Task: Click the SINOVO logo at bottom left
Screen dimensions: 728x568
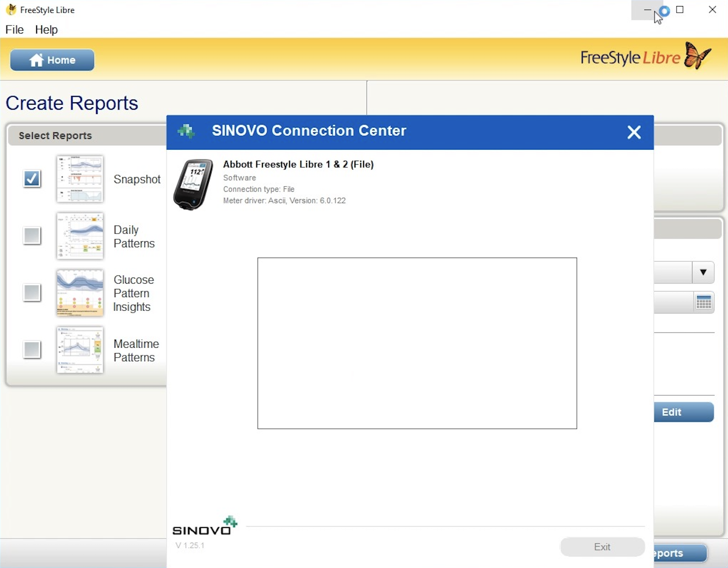Action: [x=205, y=526]
